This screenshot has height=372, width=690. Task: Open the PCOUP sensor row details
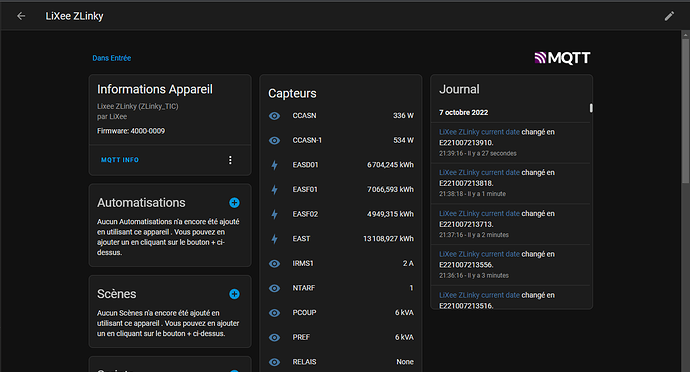tap(341, 313)
